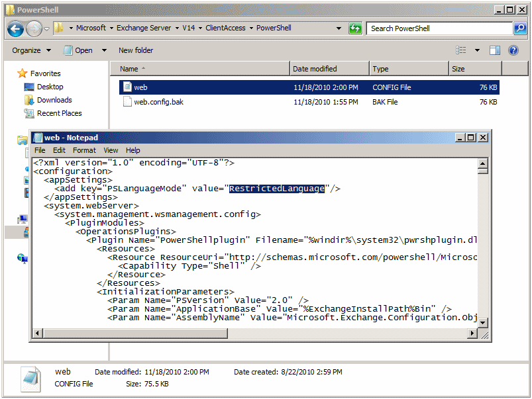Viewport: 532px width, 399px height.
Task: Click the web file icon in details pane
Action: point(30,378)
